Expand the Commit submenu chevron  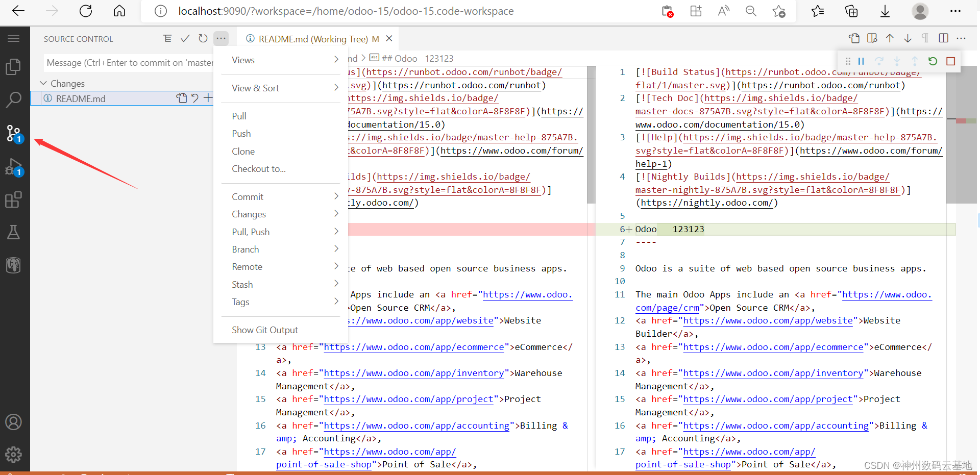pos(336,196)
